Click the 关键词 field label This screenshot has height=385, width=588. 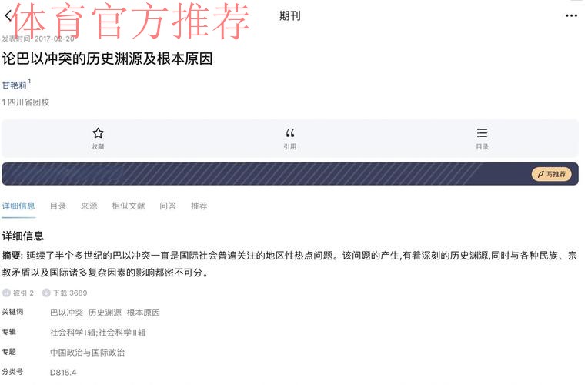tap(12, 312)
